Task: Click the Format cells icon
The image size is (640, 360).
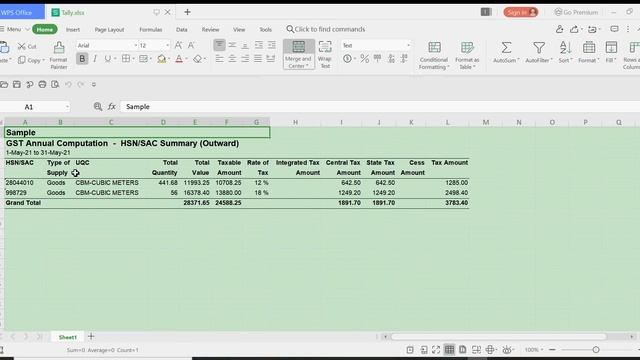Action: pos(589,48)
